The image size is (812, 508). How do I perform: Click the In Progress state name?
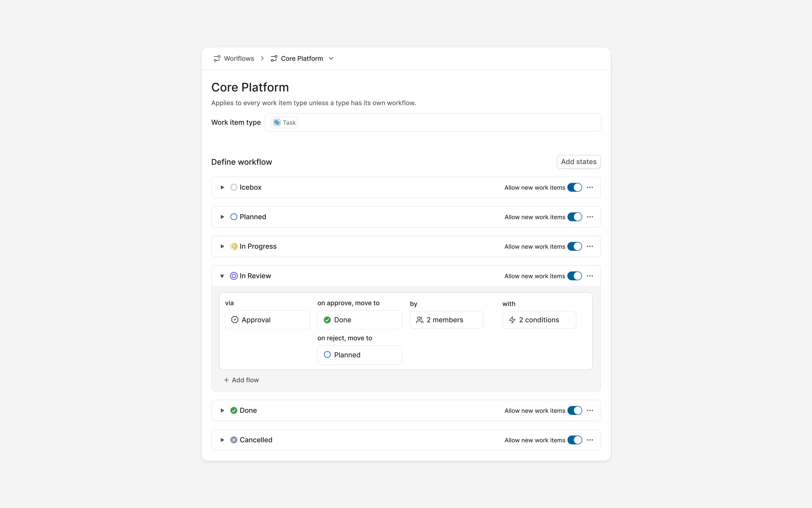click(x=258, y=247)
